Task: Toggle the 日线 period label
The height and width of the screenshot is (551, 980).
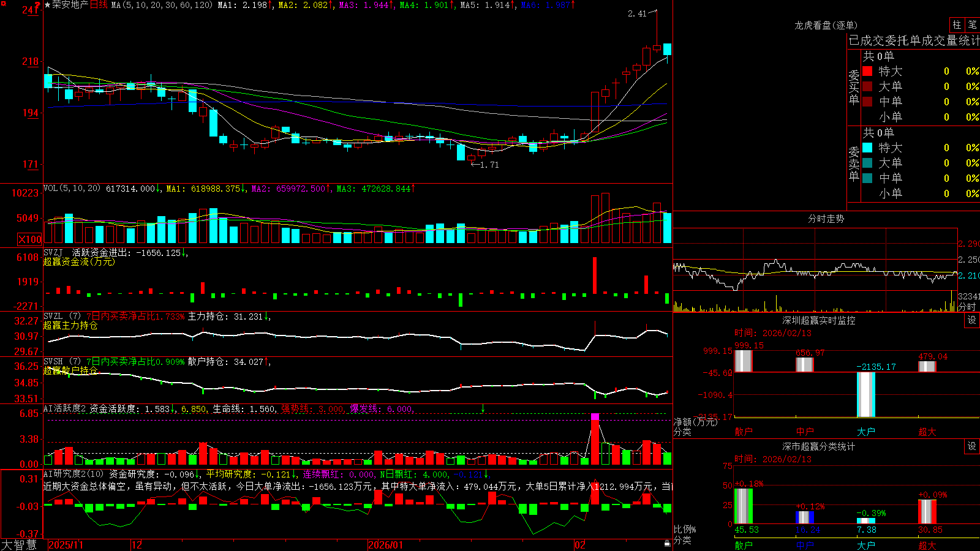Action: [x=99, y=5]
